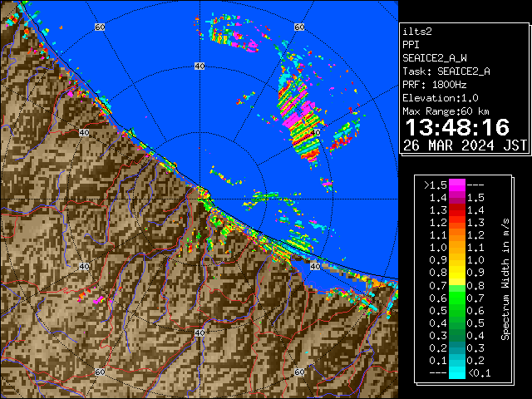Click the 40 label on the southeast coastline
The width and height of the screenshot is (532, 399).
[x=315, y=266]
